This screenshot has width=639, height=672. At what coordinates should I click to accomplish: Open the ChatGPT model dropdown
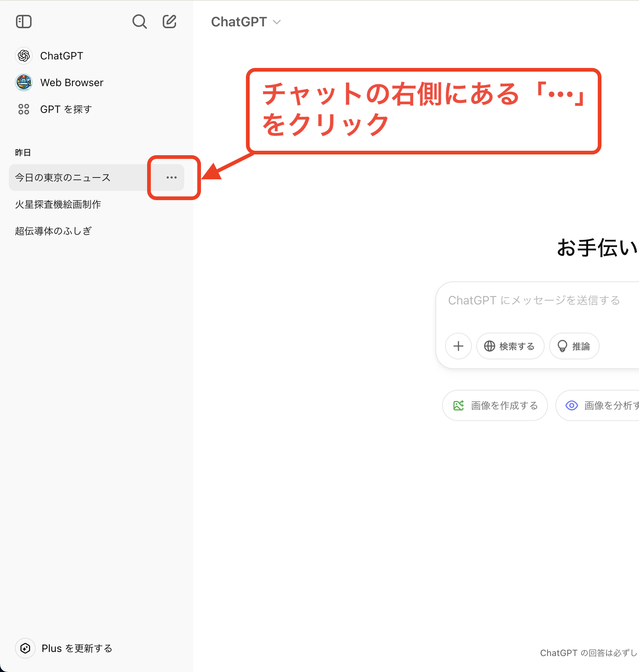point(246,22)
